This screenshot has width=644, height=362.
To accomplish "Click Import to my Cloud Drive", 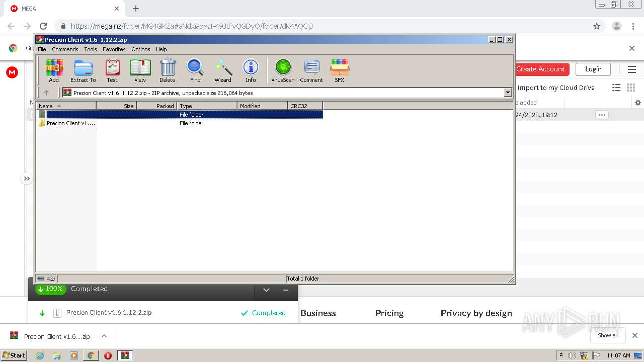I will [556, 87].
